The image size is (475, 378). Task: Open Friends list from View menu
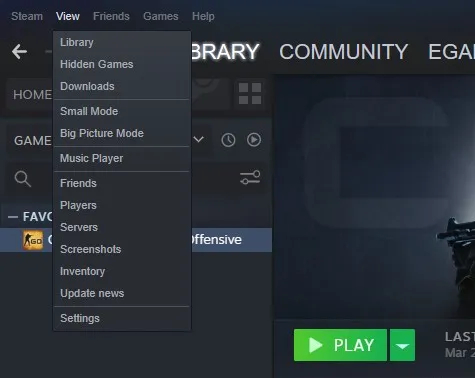(x=122, y=183)
